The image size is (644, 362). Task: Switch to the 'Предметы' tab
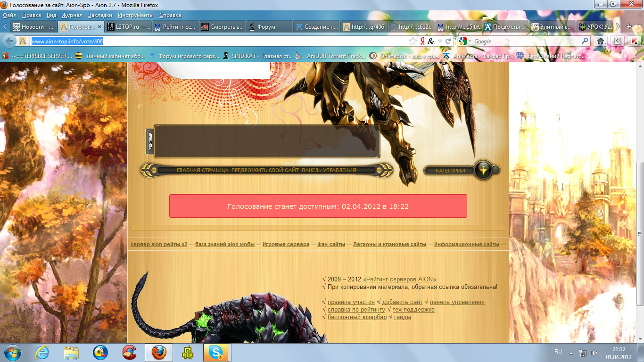[505, 27]
